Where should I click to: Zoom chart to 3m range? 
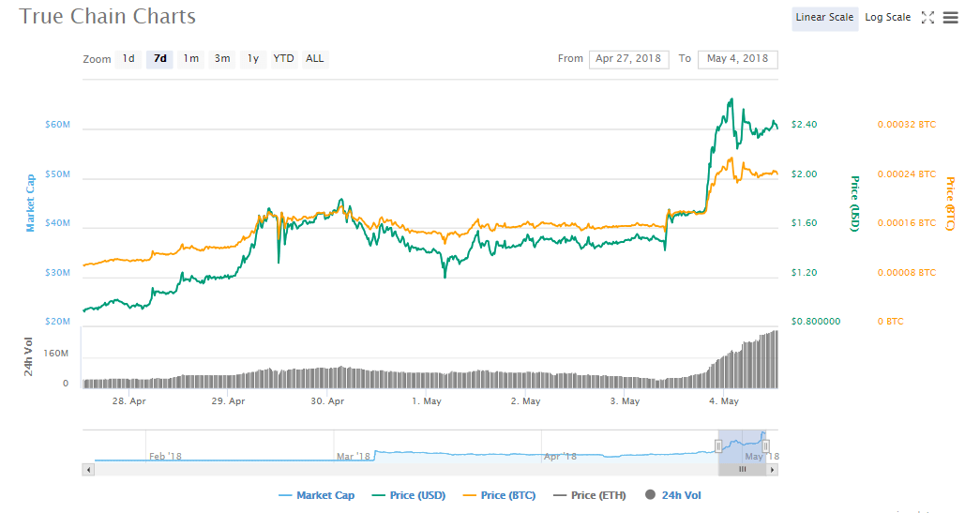pos(222,59)
